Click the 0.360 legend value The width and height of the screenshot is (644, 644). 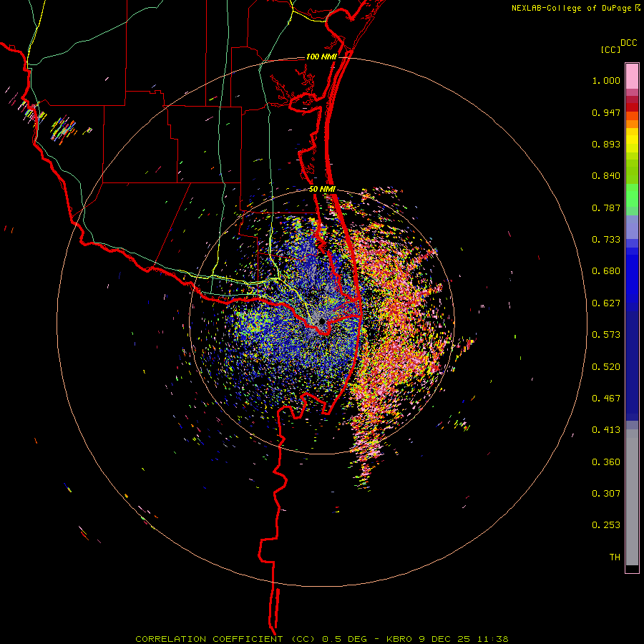[606, 462]
